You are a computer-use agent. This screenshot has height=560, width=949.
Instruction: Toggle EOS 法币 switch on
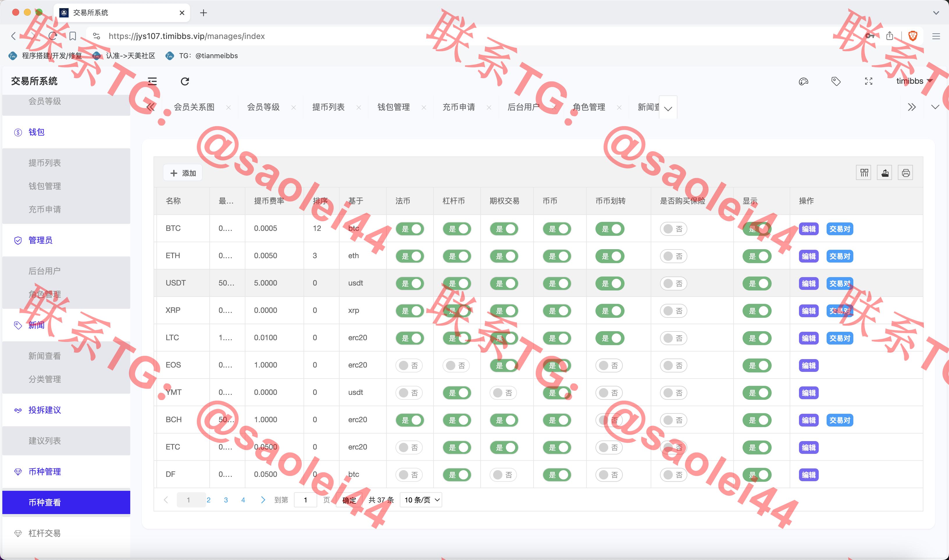(x=409, y=366)
